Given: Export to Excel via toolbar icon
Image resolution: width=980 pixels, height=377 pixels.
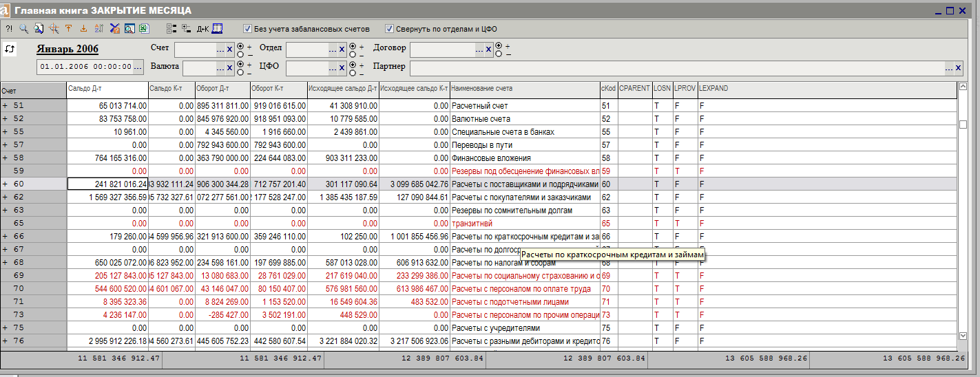Looking at the screenshot, I should pyautogui.click(x=144, y=29).
